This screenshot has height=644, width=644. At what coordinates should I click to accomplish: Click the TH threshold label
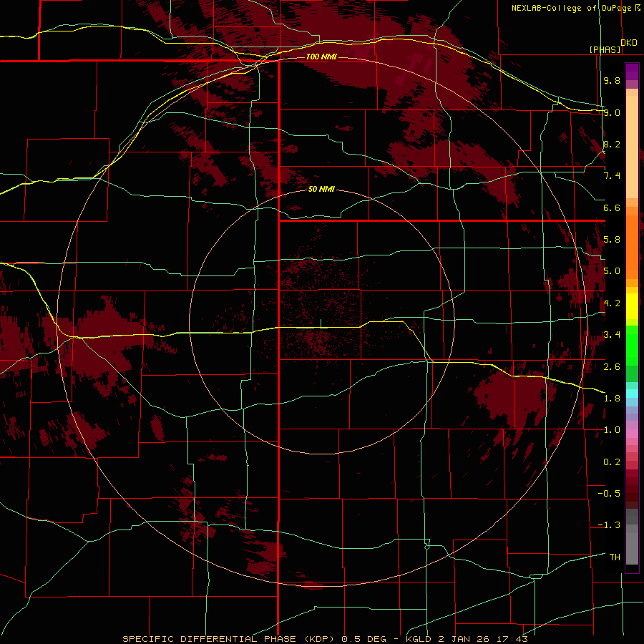click(x=615, y=557)
